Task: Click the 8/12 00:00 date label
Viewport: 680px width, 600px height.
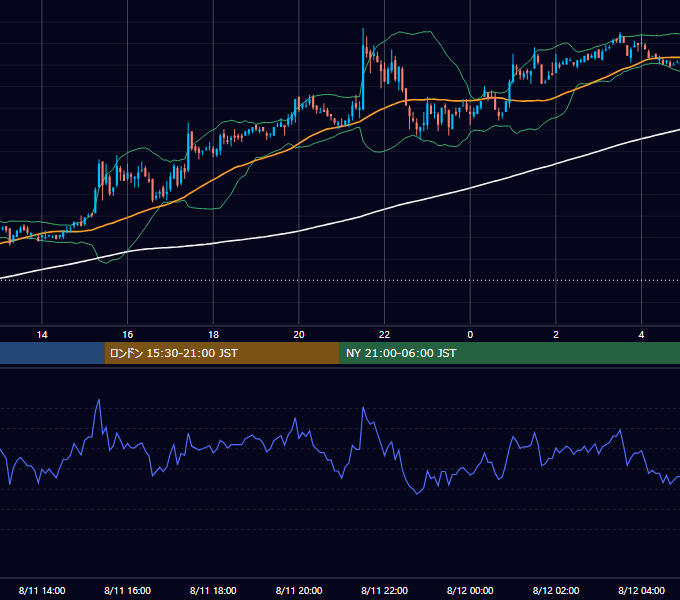Action: 470,590
